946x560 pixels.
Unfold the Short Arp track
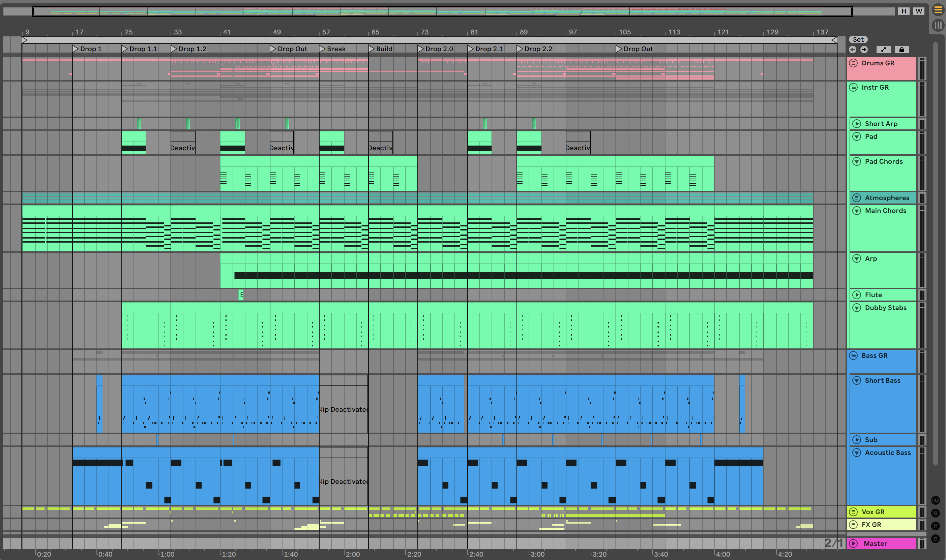857,124
